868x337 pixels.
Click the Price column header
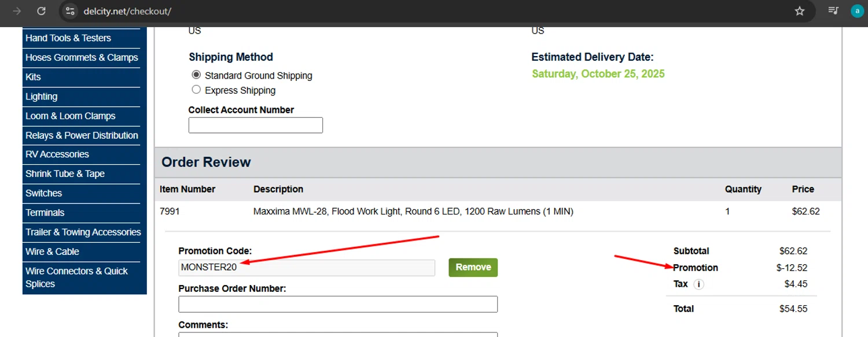pyautogui.click(x=803, y=189)
